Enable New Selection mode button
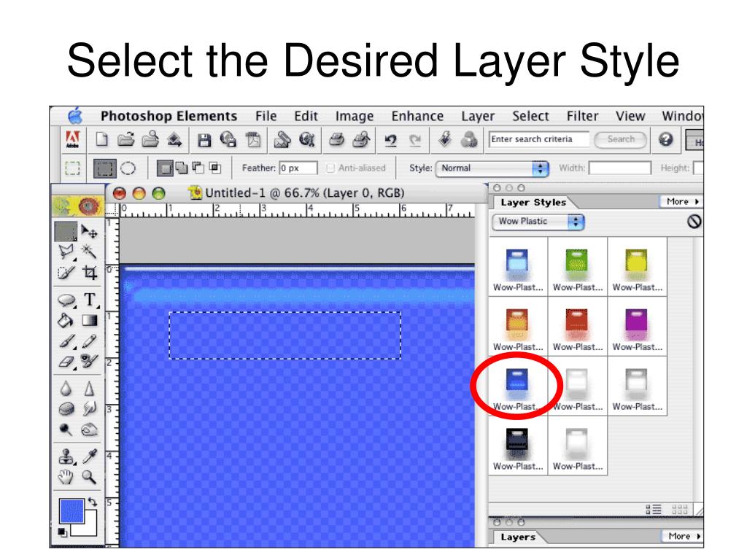The image size is (747, 560). tap(164, 168)
